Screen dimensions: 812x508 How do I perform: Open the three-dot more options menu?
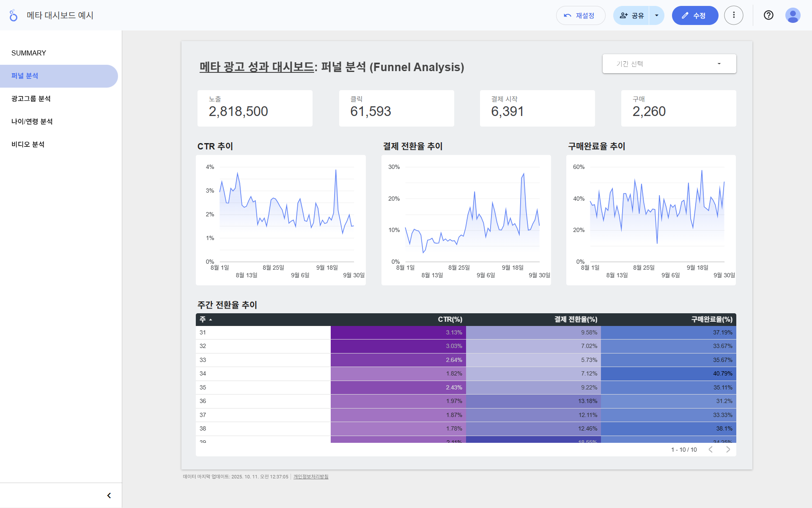coord(733,16)
